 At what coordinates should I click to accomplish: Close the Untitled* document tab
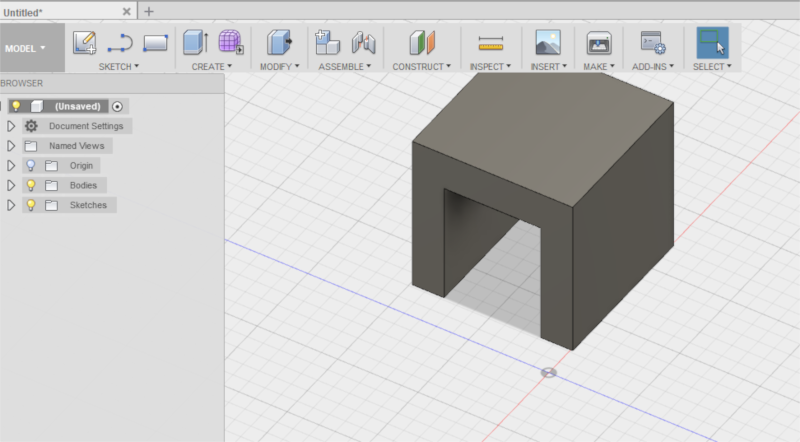click(x=127, y=12)
